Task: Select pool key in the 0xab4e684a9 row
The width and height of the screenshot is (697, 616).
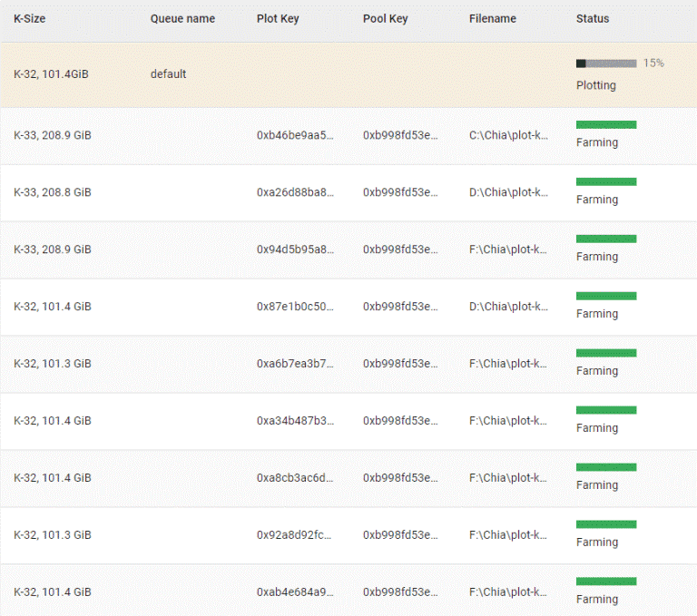Action: click(400, 592)
